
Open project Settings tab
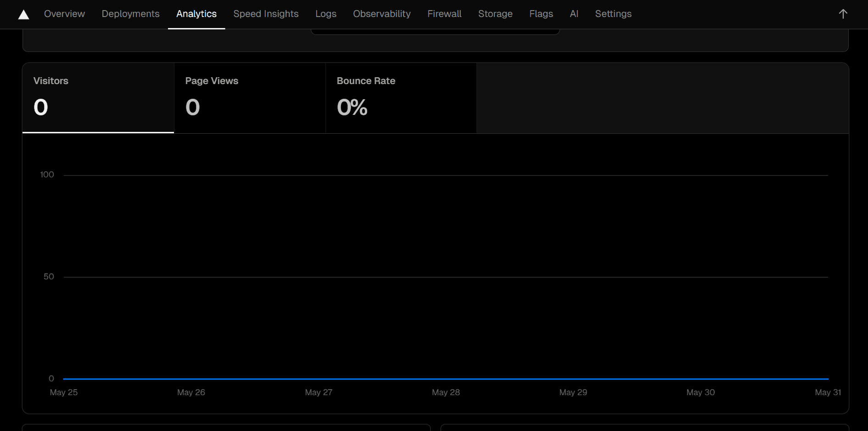click(613, 14)
